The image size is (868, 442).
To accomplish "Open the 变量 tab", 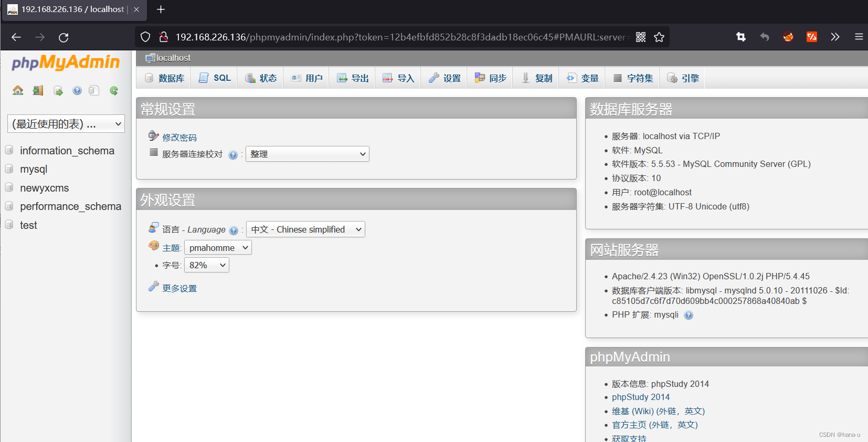I will (582, 78).
